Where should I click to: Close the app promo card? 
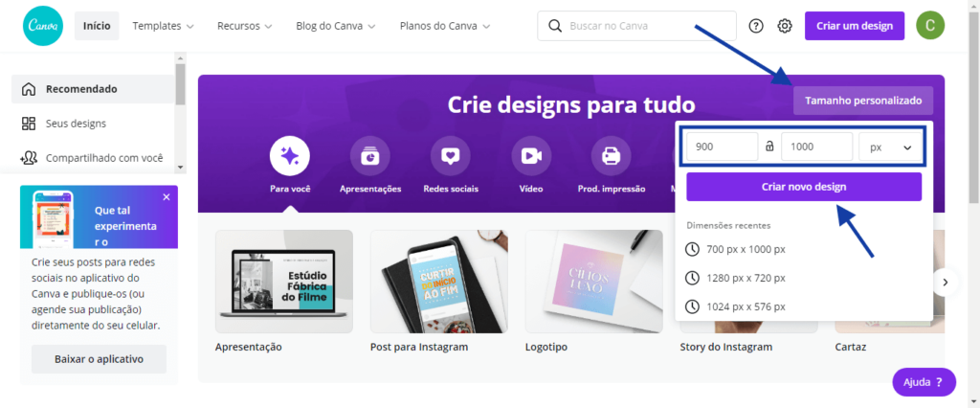point(167,197)
